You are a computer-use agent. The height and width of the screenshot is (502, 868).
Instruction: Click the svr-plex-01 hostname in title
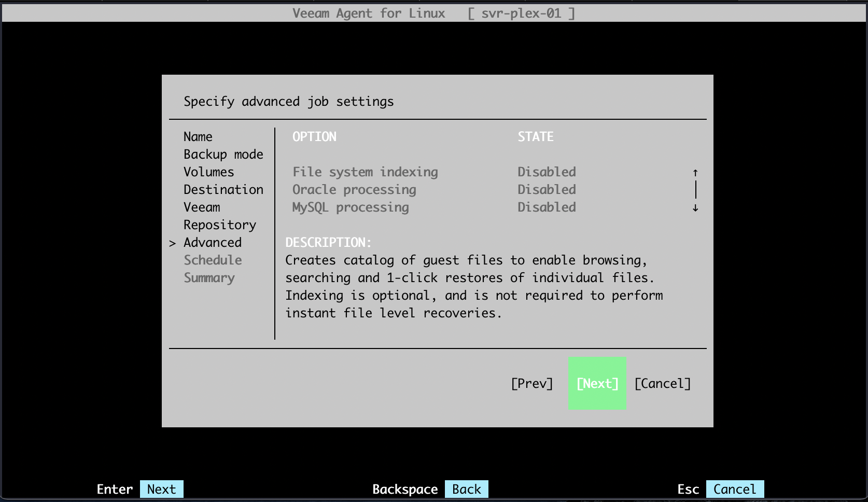(x=521, y=13)
